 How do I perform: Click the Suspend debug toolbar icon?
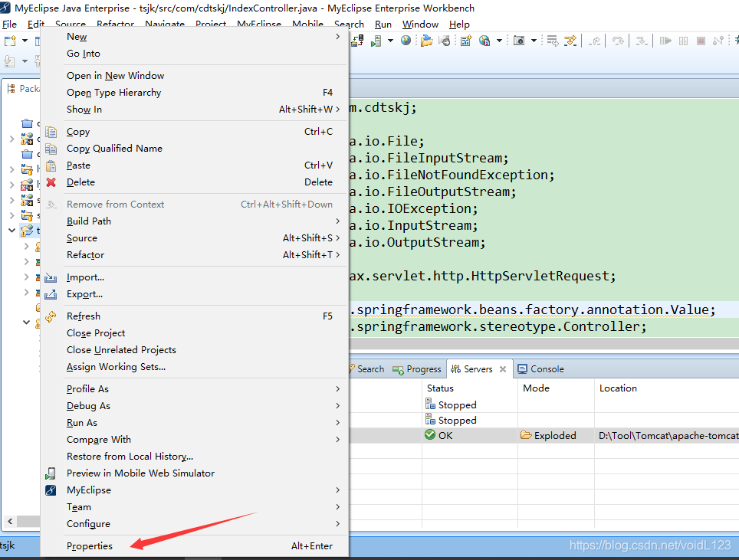tap(683, 41)
